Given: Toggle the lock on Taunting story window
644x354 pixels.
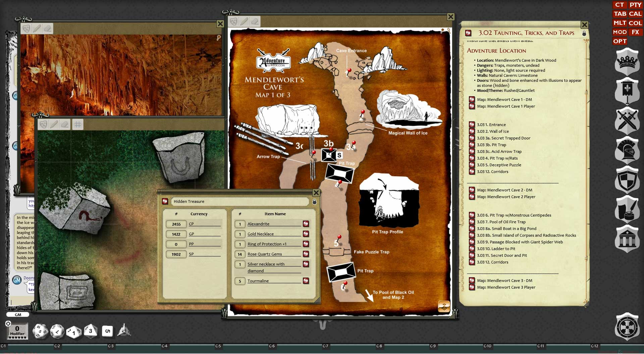Looking at the screenshot, I should [x=584, y=33].
